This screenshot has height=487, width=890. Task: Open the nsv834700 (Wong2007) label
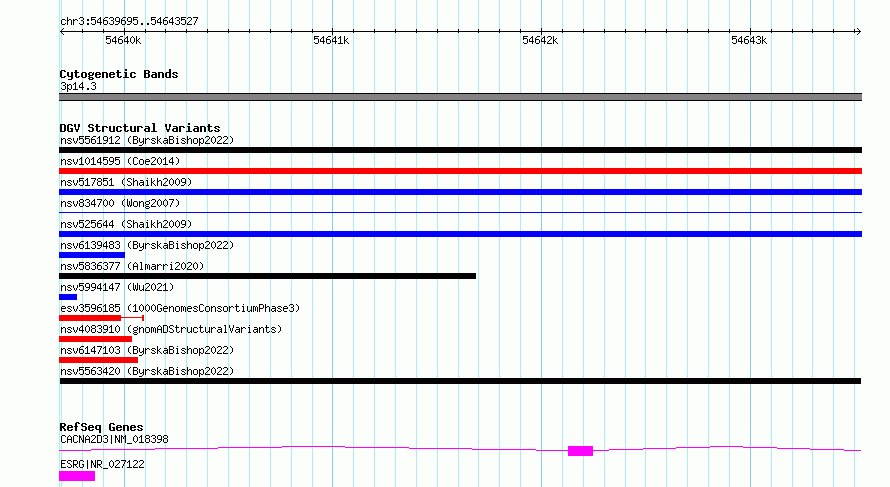(120, 203)
